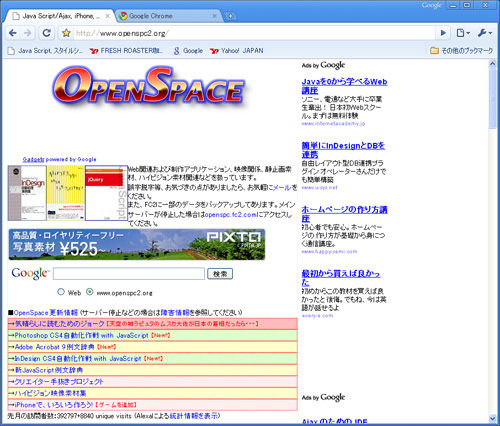Open the Adobe Acrobat 9 link

(55, 347)
